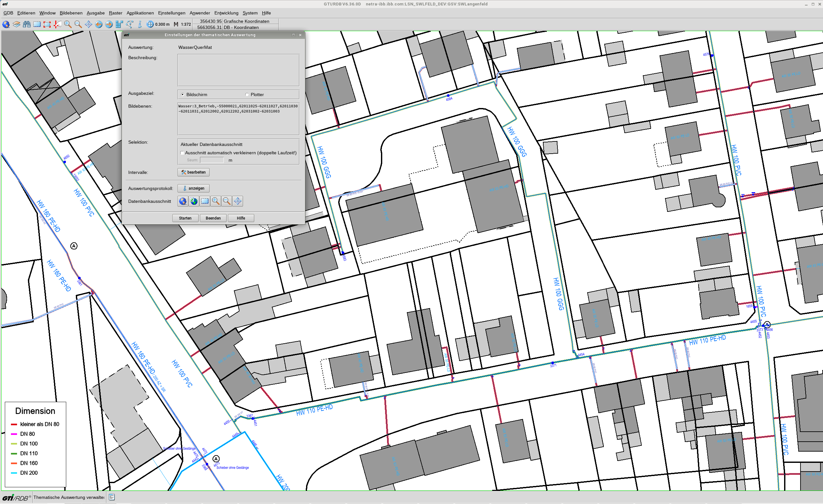Open the Bildebenen menu

pos(71,13)
